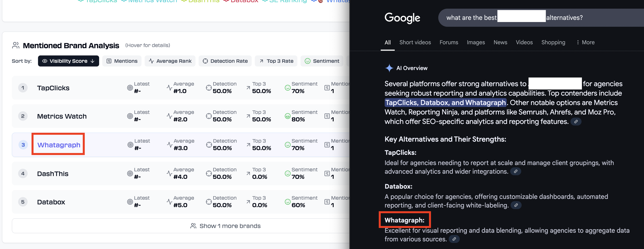Click the citation link after Databox description
The image size is (644, 249).
coord(515,205)
